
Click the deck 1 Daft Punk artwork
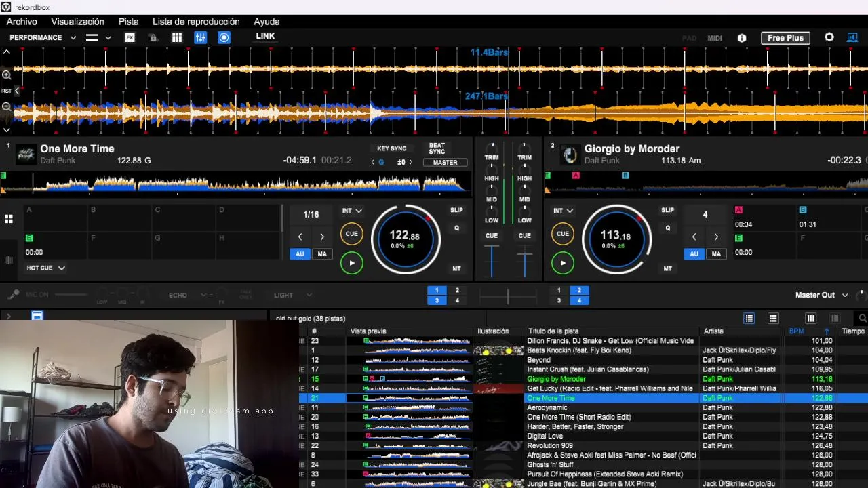(25, 155)
